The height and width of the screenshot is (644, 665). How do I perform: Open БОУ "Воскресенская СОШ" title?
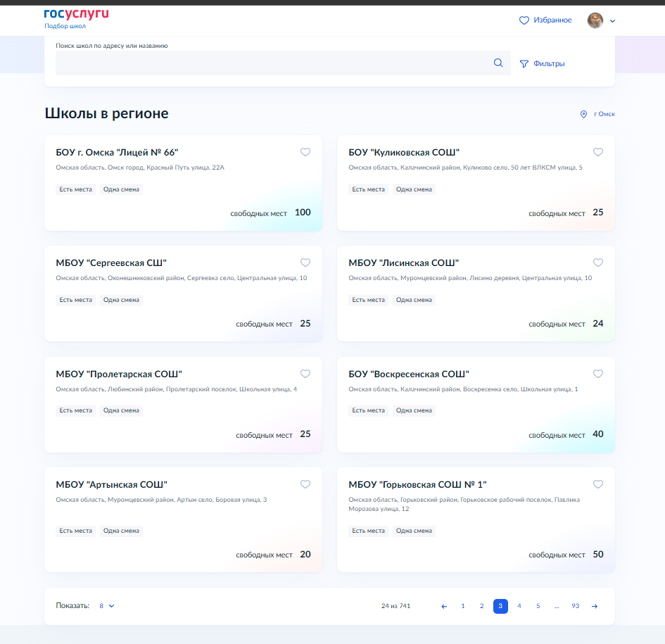tap(409, 374)
